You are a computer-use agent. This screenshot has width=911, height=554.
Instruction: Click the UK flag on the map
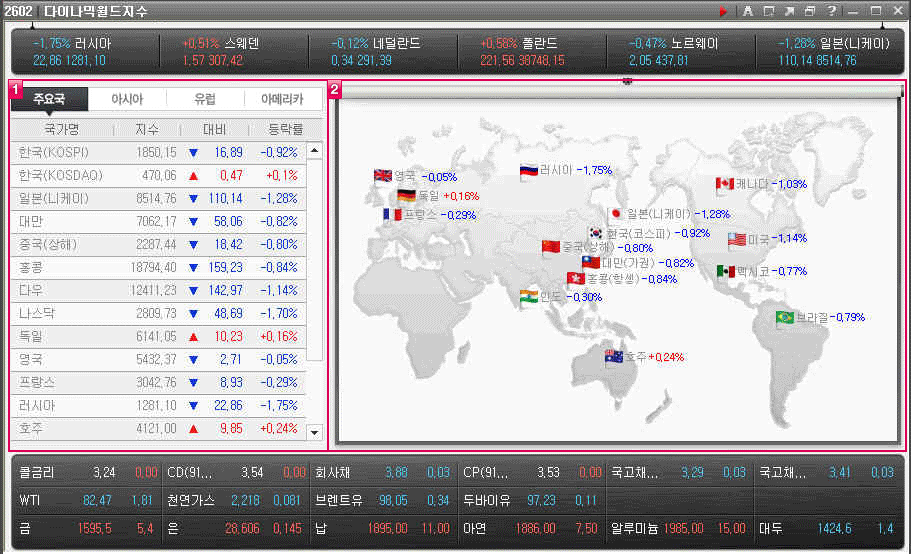383,175
